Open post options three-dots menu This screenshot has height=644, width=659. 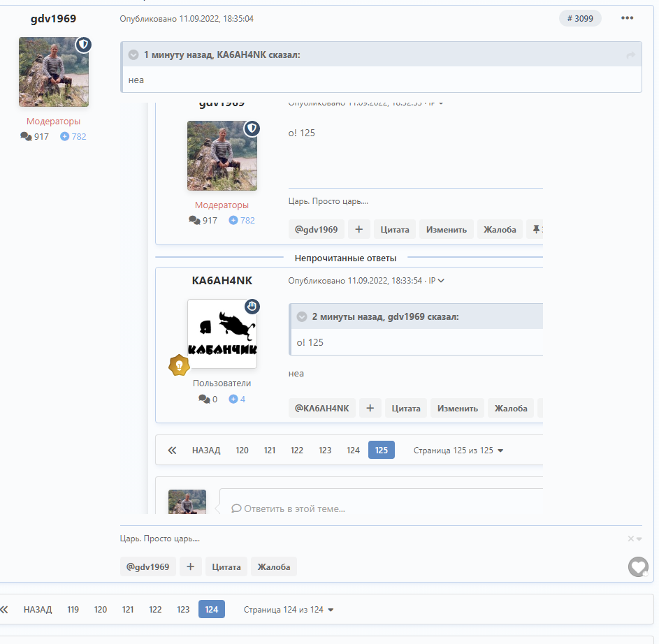pyautogui.click(x=627, y=18)
